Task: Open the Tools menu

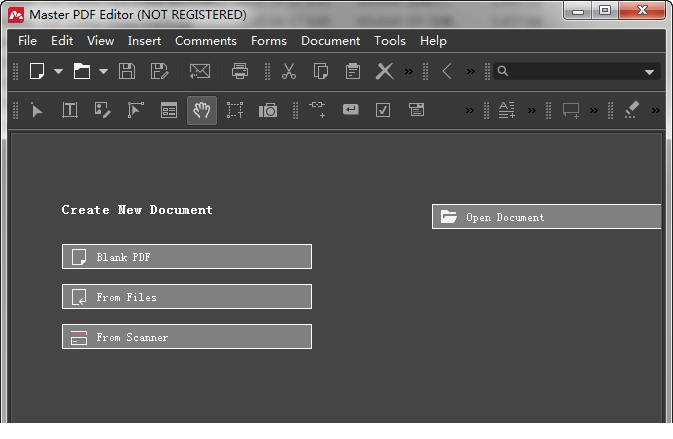Action: point(390,41)
